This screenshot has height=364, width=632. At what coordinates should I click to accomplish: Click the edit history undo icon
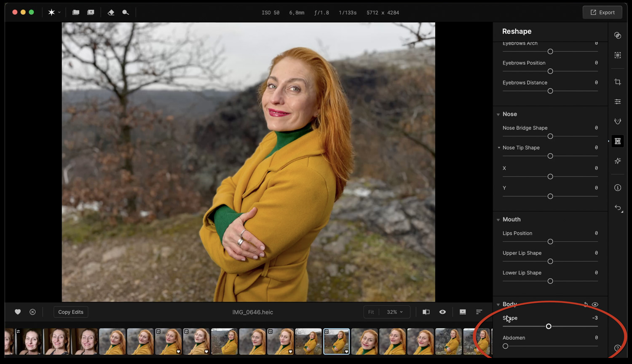pos(618,208)
